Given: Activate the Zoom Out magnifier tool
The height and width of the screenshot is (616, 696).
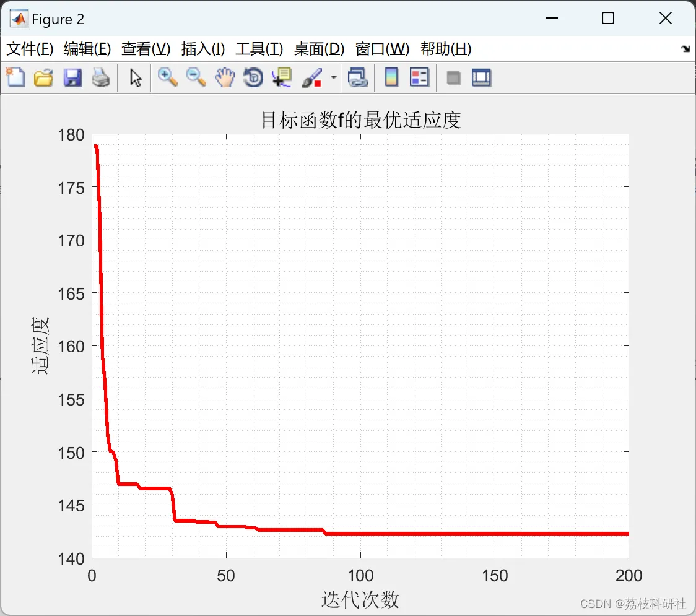Looking at the screenshot, I should coord(196,77).
